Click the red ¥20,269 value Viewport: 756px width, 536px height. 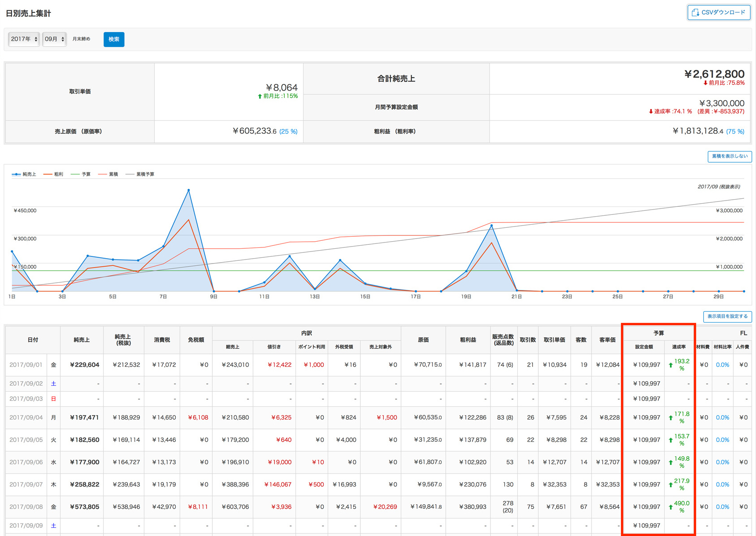[x=385, y=507]
